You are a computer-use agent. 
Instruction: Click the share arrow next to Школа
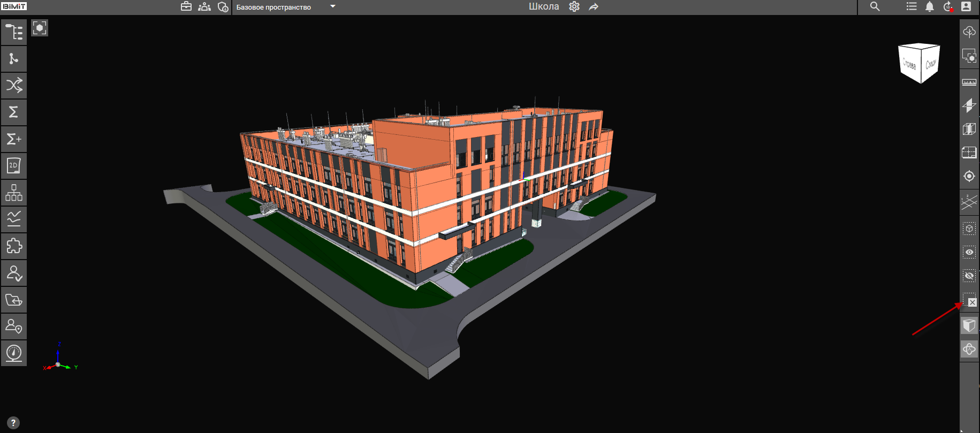tap(594, 7)
